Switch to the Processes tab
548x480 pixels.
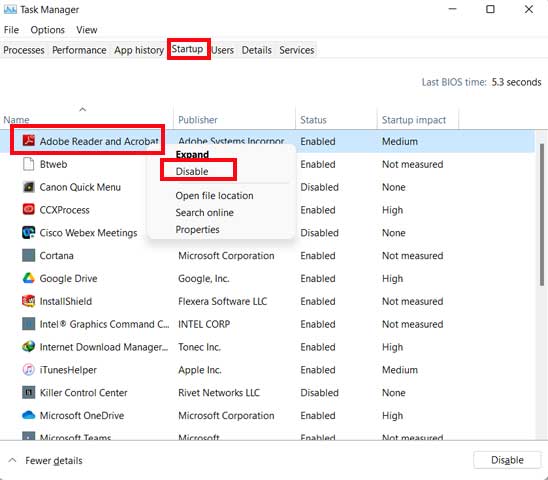(24, 50)
